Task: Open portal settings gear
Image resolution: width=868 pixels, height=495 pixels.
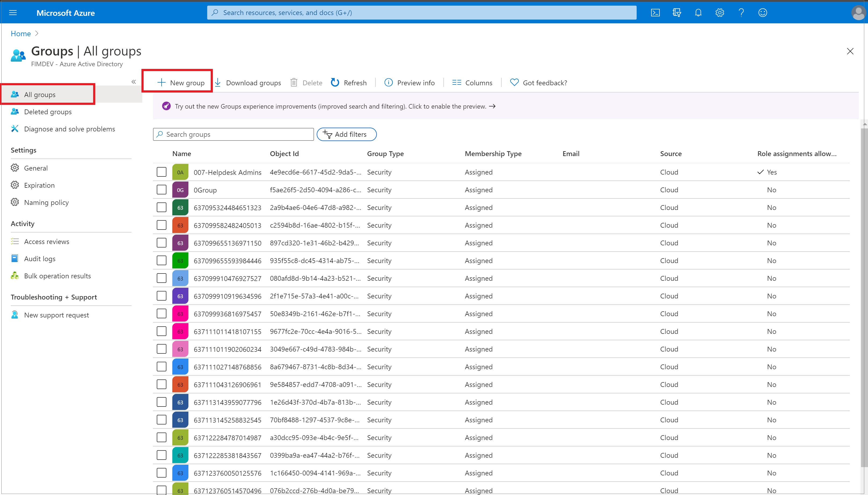Action: 719,13
